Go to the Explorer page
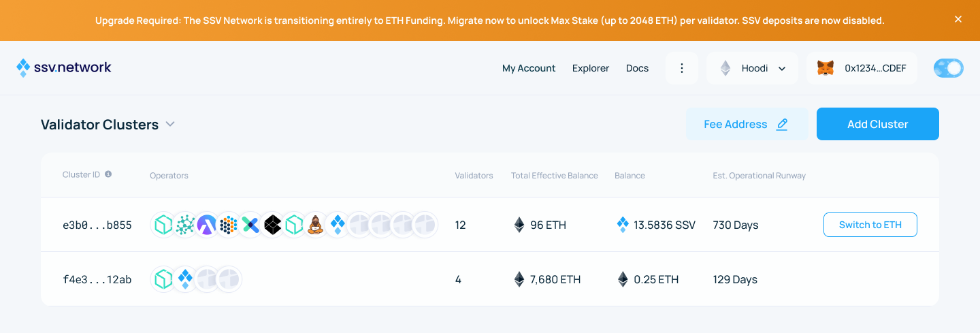 click(x=591, y=68)
